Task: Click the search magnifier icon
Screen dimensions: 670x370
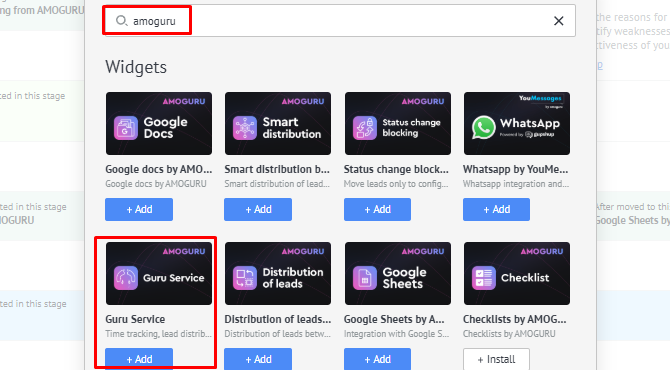Action: (x=121, y=21)
